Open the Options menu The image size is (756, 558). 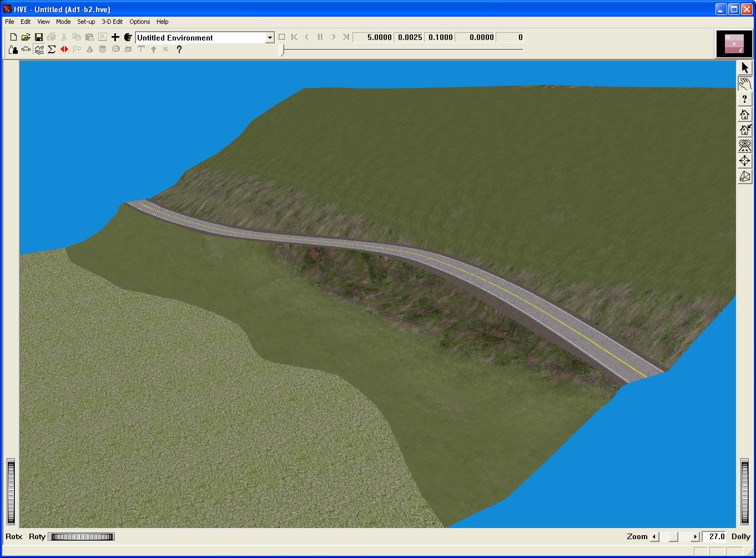[139, 22]
